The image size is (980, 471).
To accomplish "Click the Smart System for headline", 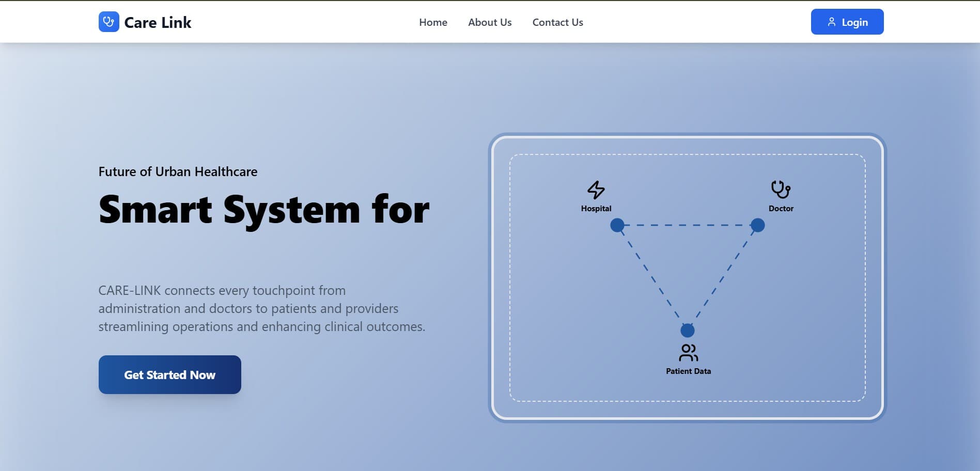I will click(263, 210).
